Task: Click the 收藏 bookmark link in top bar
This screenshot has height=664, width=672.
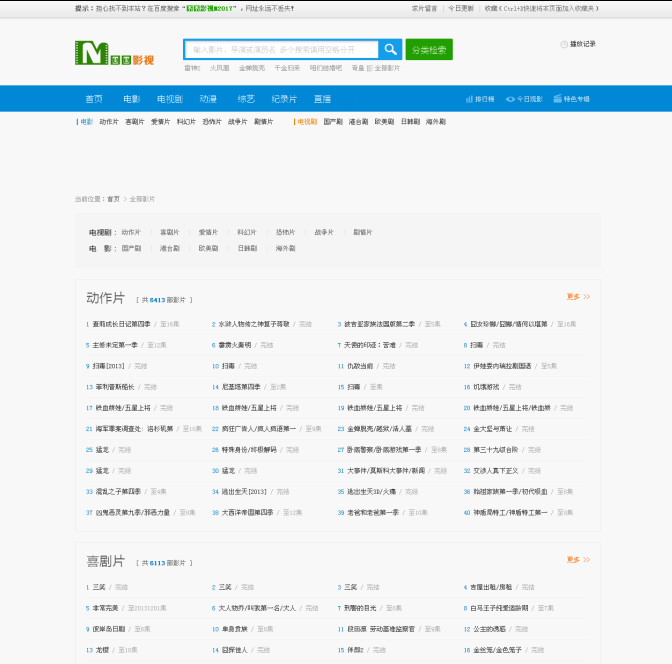Action: pos(542,8)
